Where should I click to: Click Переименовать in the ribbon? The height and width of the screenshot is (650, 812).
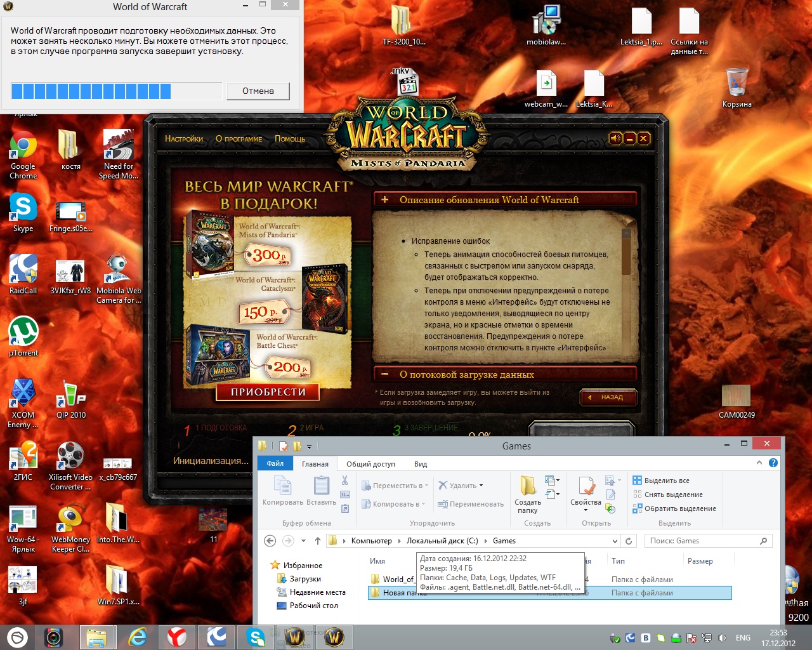[x=471, y=504]
